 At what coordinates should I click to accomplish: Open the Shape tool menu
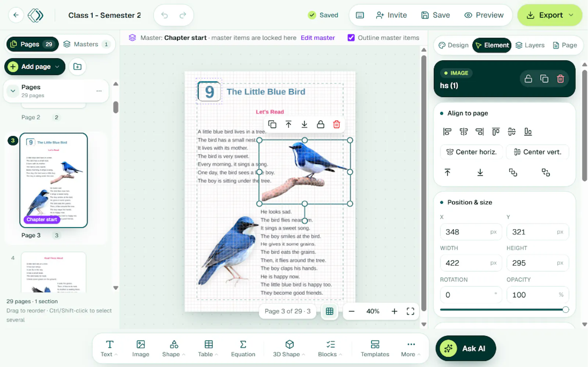pyautogui.click(x=174, y=349)
